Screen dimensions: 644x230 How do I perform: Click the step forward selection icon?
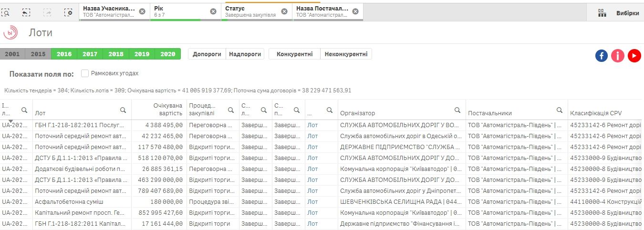(x=48, y=12)
